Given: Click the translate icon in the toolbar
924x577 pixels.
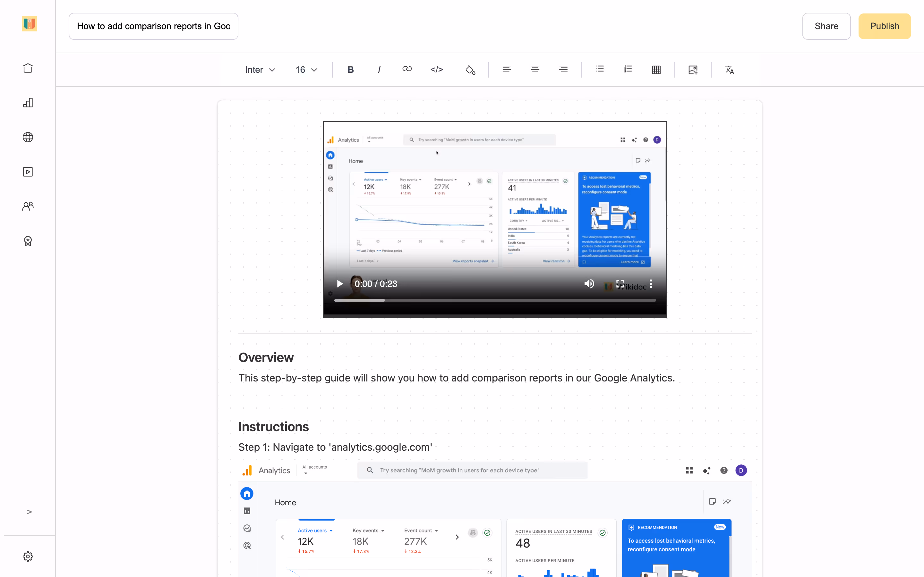Looking at the screenshot, I should click(x=729, y=70).
